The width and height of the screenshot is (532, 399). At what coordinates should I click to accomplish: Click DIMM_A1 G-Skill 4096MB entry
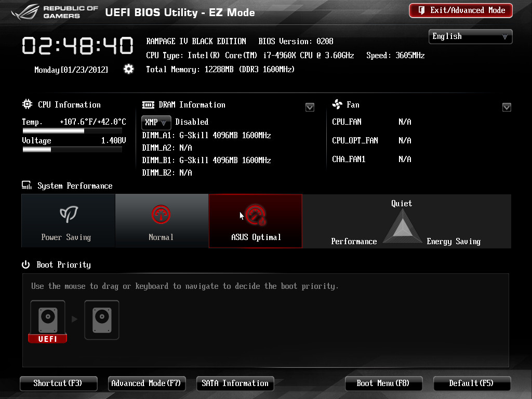click(x=206, y=136)
